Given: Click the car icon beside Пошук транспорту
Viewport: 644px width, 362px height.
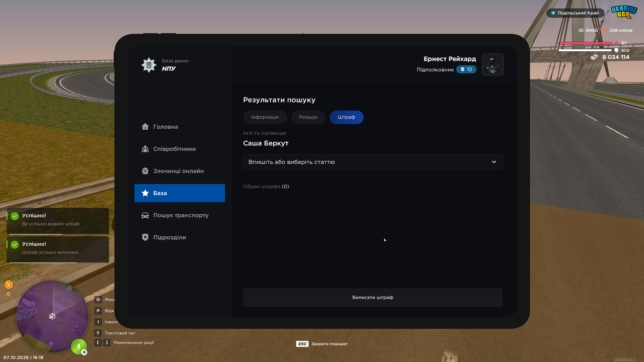Looking at the screenshot, I should click(x=145, y=215).
